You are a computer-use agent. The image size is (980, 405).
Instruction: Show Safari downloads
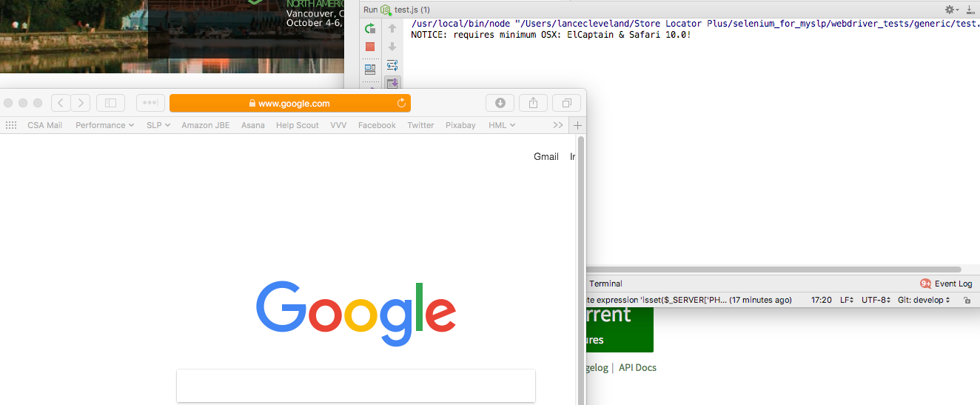pyautogui.click(x=500, y=103)
